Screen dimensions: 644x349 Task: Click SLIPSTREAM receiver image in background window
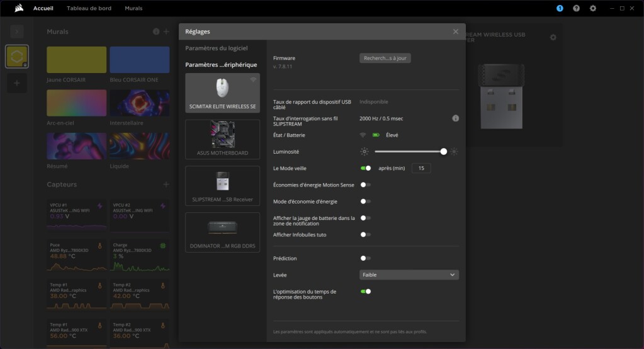[x=502, y=96]
